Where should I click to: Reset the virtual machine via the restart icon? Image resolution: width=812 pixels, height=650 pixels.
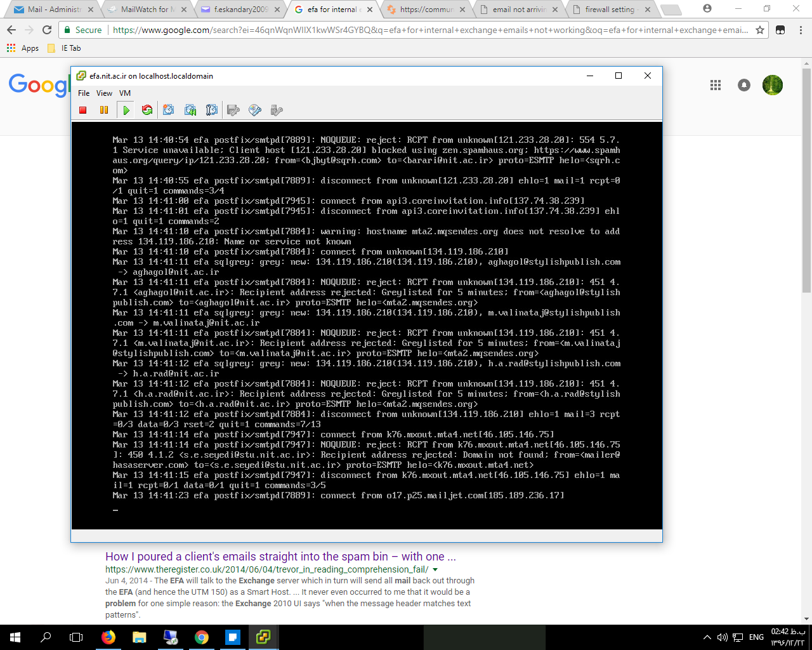[147, 110]
